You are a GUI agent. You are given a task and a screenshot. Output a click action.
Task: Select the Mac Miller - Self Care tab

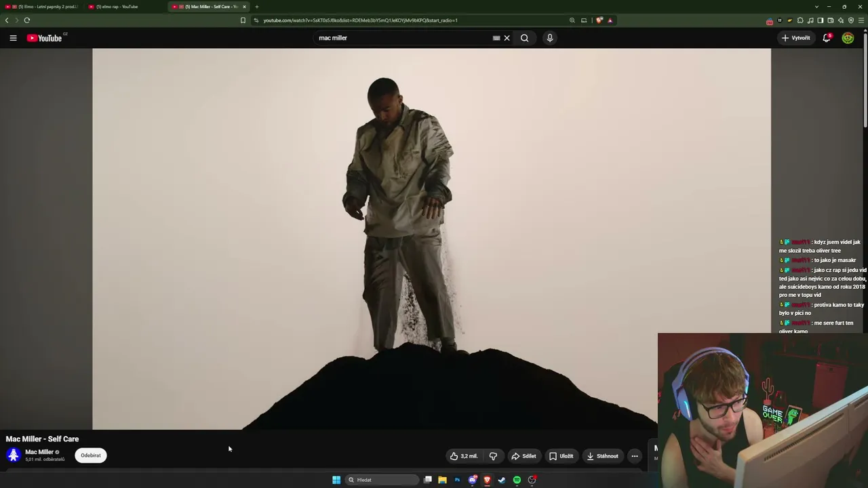pyautogui.click(x=207, y=7)
